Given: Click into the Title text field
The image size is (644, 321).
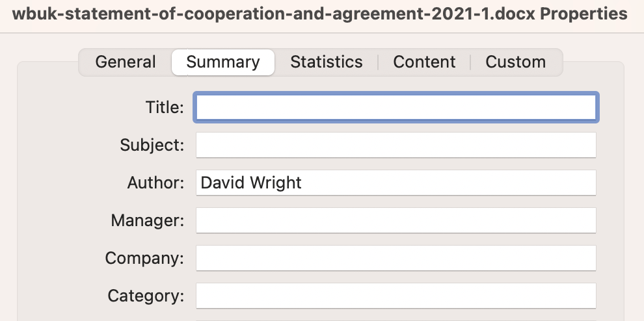Looking at the screenshot, I should 396,108.
